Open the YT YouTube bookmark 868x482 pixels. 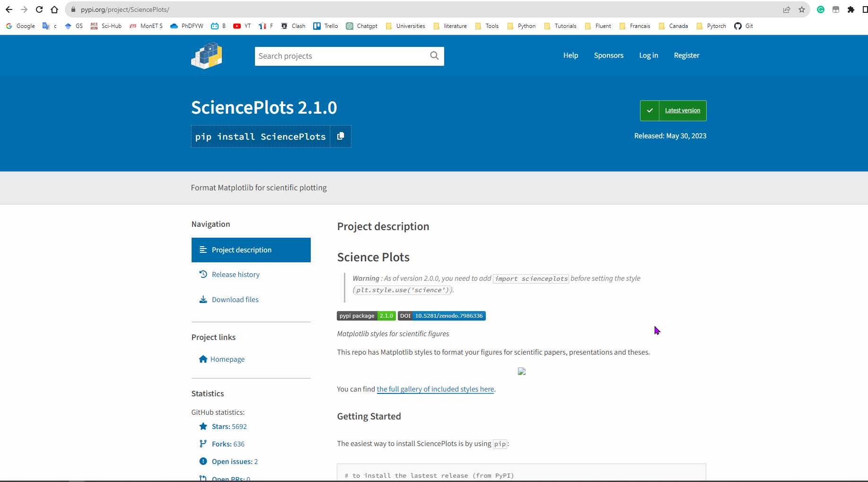click(x=242, y=26)
